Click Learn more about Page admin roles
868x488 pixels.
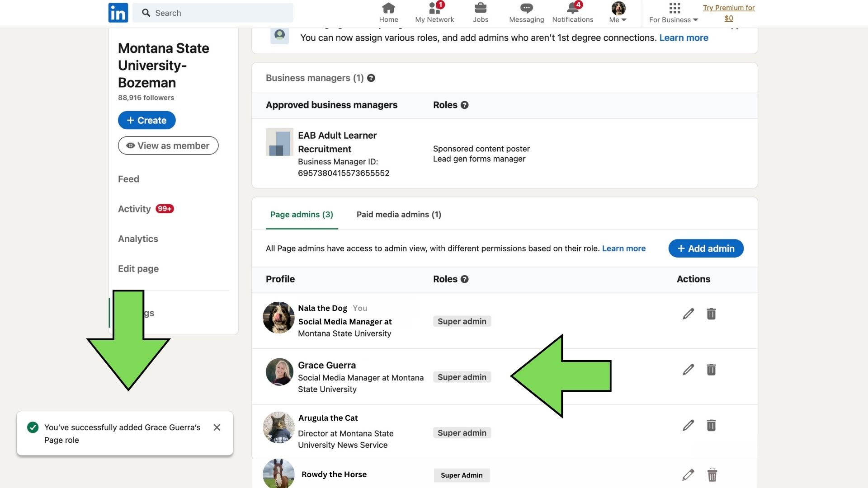point(624,249)
